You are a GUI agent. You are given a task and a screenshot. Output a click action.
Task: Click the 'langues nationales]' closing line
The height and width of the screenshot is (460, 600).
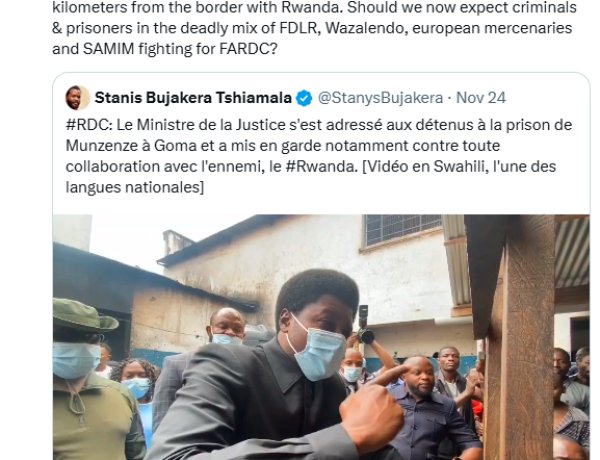135,187
